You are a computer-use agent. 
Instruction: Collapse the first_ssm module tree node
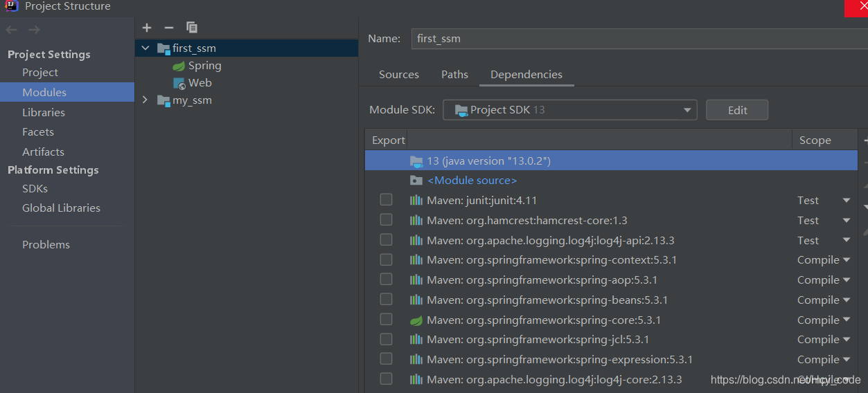click(145, 48)
